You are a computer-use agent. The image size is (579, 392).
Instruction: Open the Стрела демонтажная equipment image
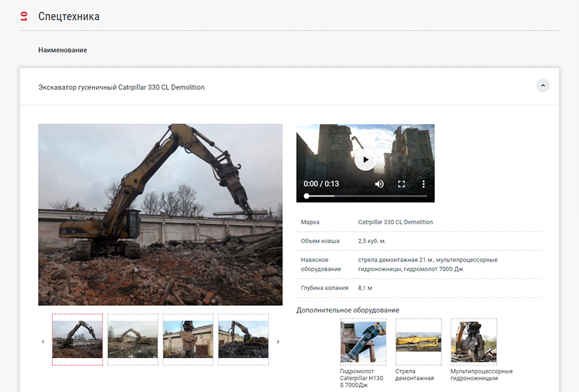coord(419,342)
